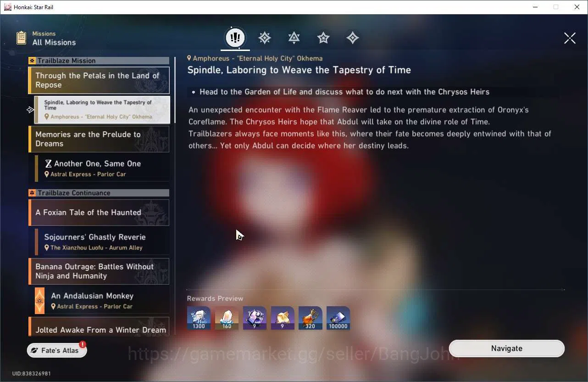588x382 pixels.
Task: Open Fate's Atlas
Action: click(x=57, y=350)
